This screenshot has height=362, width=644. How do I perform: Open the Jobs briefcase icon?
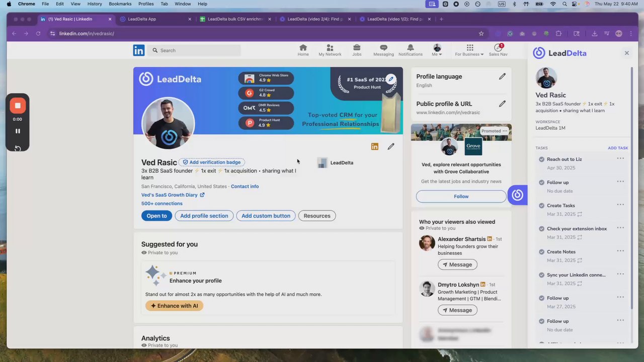click(357, 50)
